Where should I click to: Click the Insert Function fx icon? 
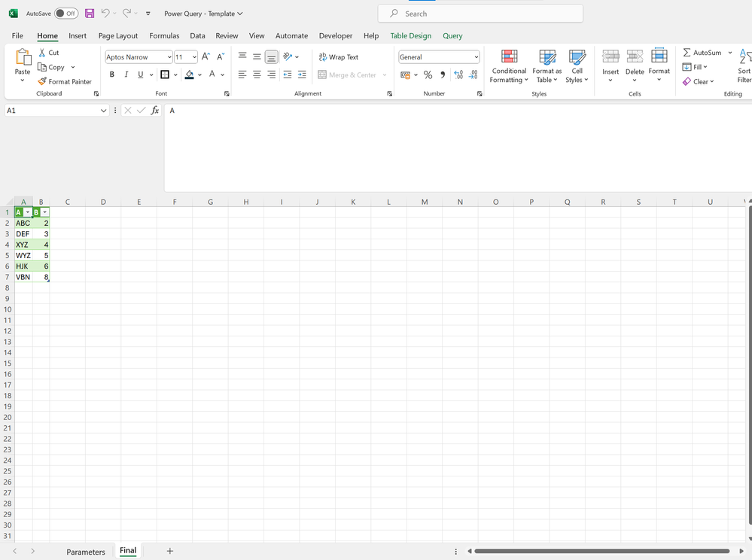pyautogui.click(x=155, y=111)
